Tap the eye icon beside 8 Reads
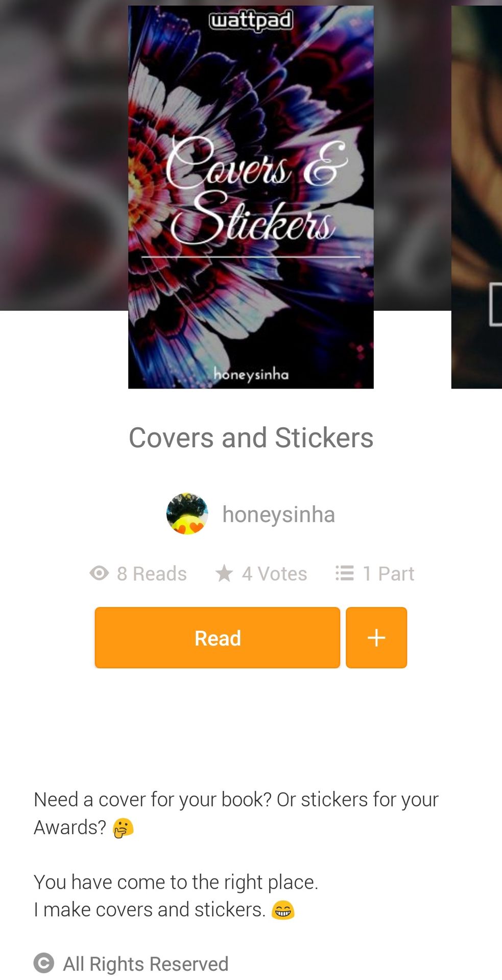Screen dimensions: 502x980 tap(99, 573)
